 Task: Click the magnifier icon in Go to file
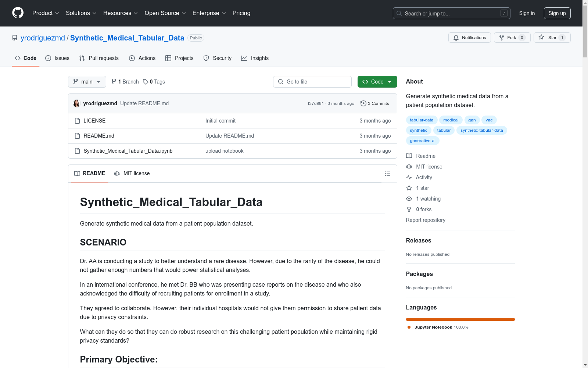click(281, 82)
